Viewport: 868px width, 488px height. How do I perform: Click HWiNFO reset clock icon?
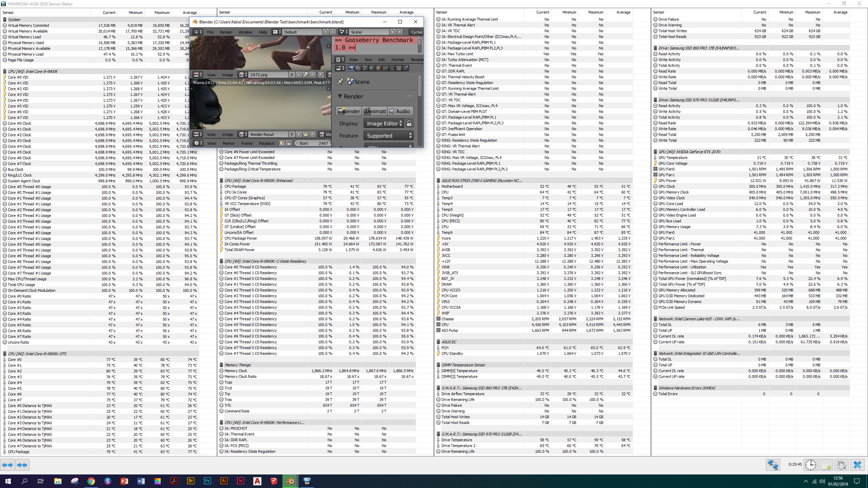coord(811,465)
